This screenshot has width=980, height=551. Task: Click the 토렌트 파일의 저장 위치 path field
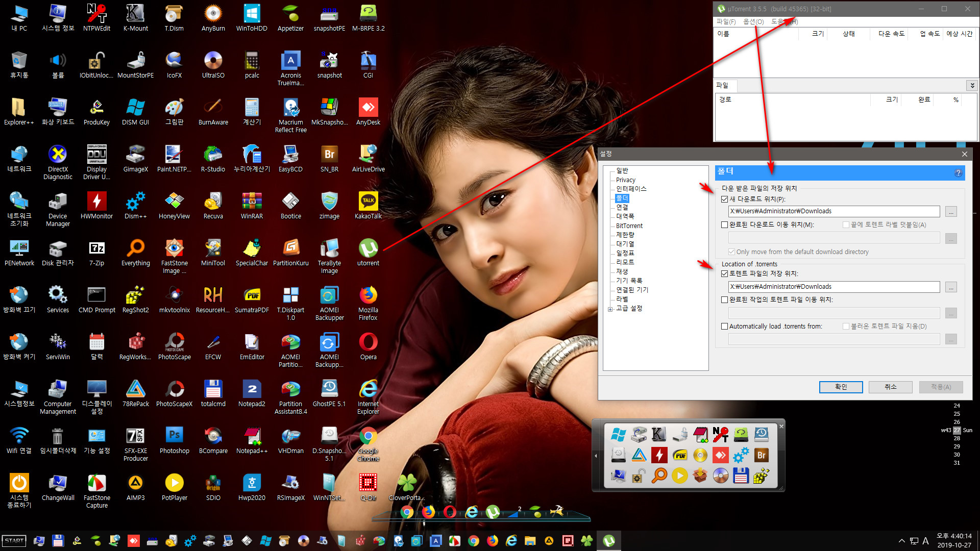[834, 287]
